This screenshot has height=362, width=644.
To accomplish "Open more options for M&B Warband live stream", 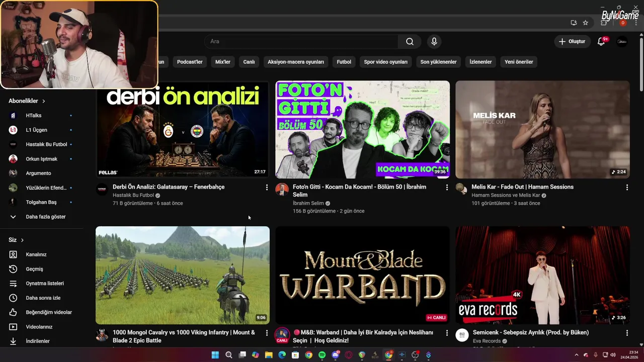I will click(x=447, y=333).
